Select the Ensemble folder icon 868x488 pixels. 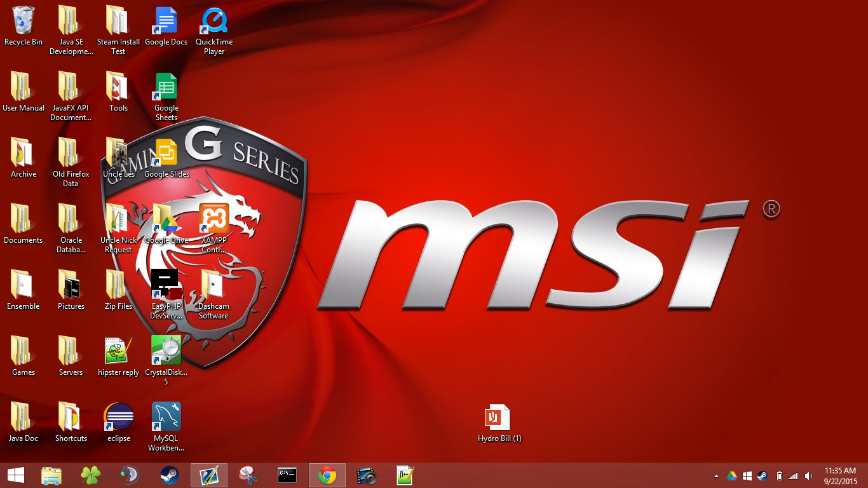(24, 291)
